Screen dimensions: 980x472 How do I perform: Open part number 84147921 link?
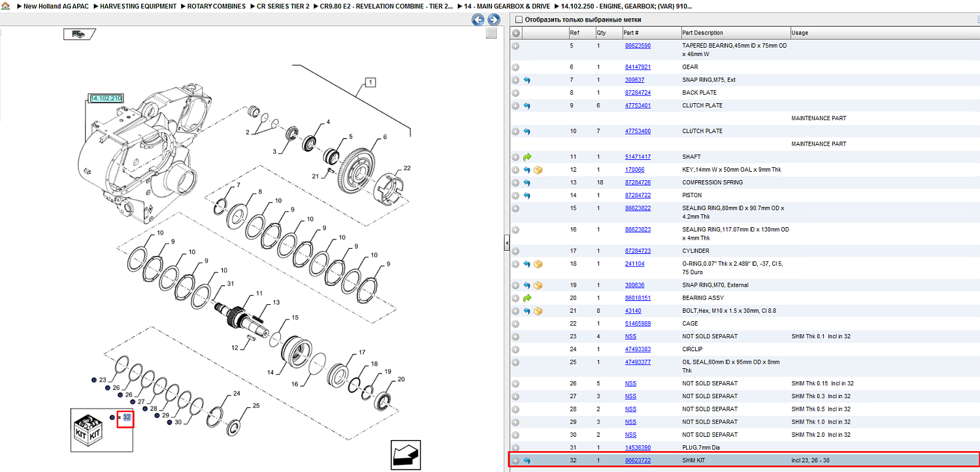638,67
